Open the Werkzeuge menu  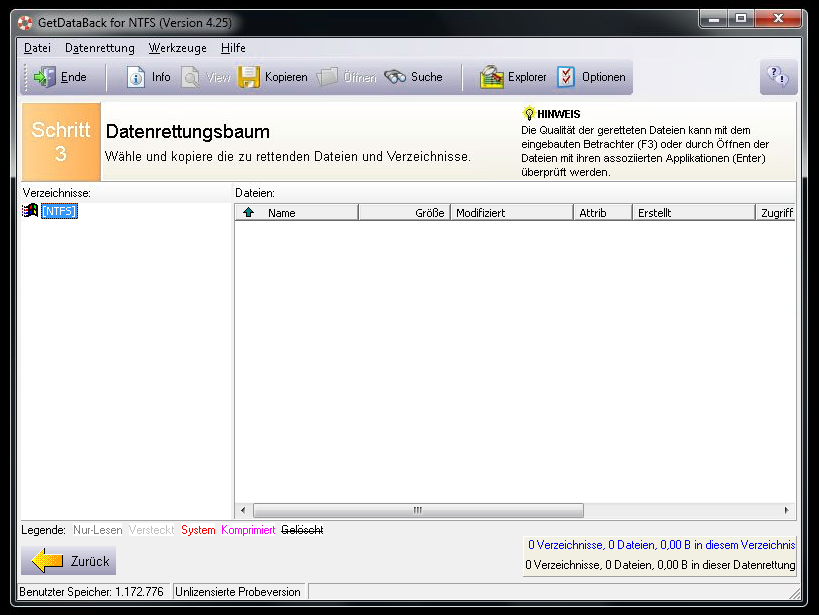178,48
